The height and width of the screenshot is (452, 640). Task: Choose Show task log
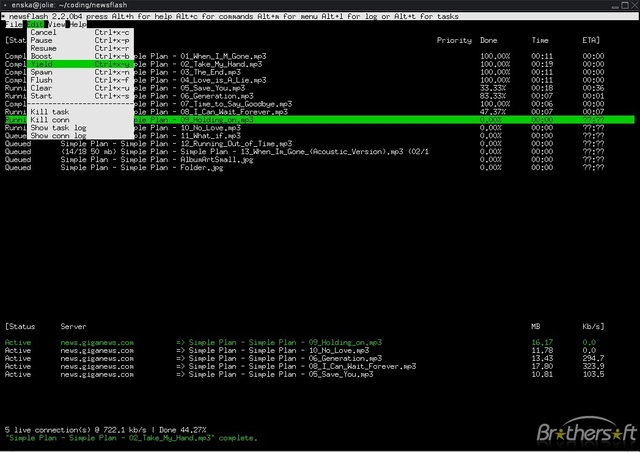pyautogui.click(x=80, y=128)
